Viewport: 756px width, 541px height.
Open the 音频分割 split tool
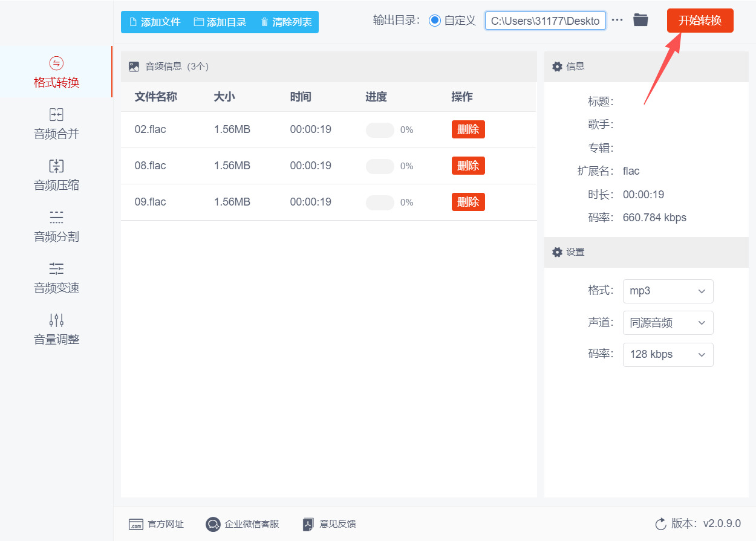pos(56,227)
